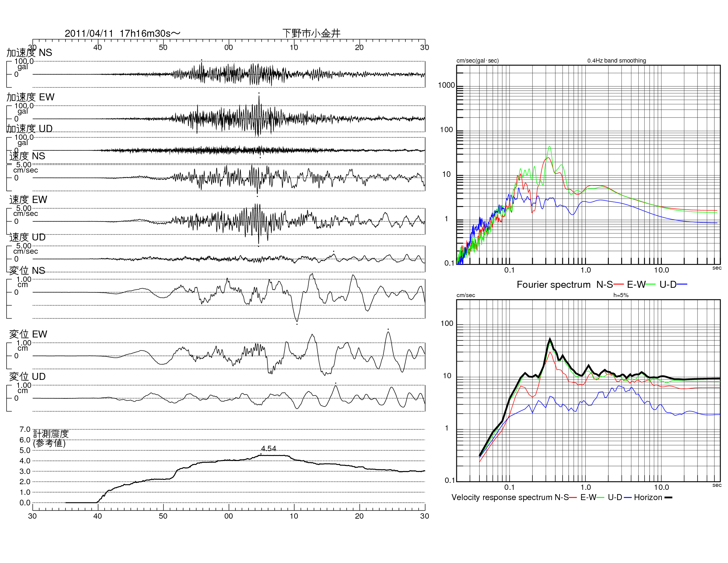The width and height of the screenshot is (728, 563).
Task: Click the peak of Fourier E-W green curve
Action: pyautogui.click(x=549, y=147)
